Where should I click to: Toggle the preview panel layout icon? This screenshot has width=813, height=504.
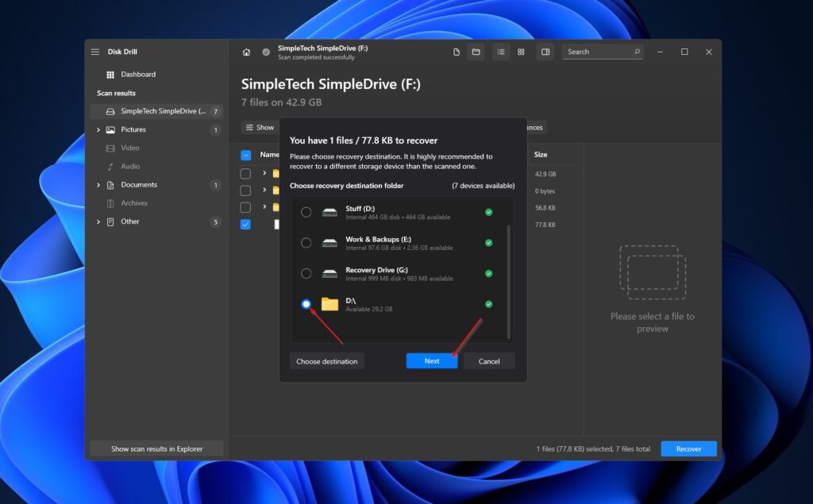click(545, 51)
